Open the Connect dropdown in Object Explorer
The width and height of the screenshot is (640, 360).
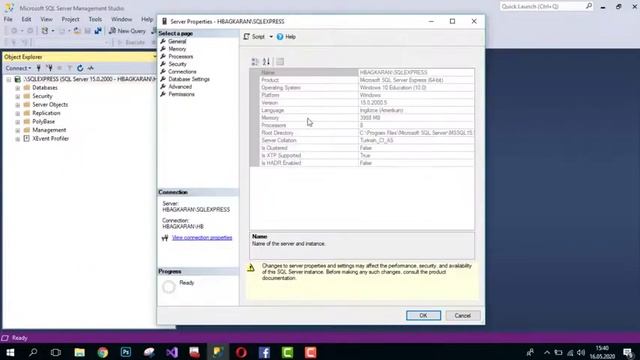18,68
